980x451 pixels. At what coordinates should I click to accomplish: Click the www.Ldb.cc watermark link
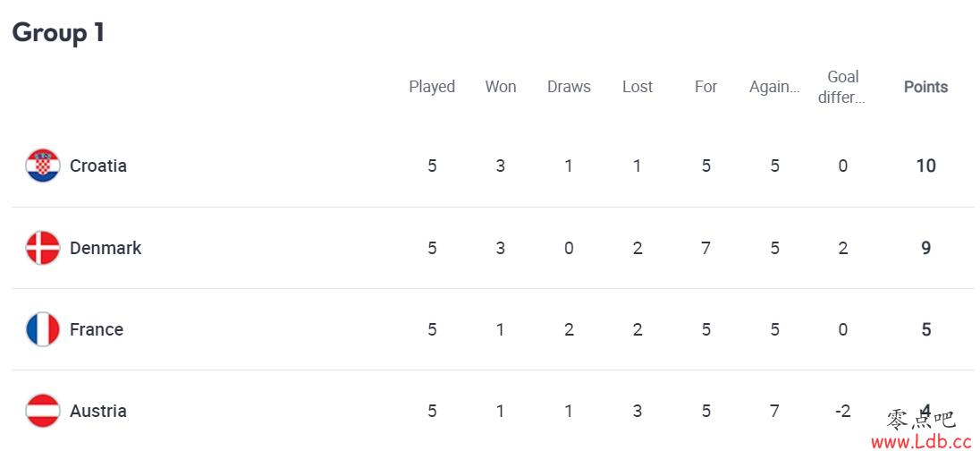point(923,442)
